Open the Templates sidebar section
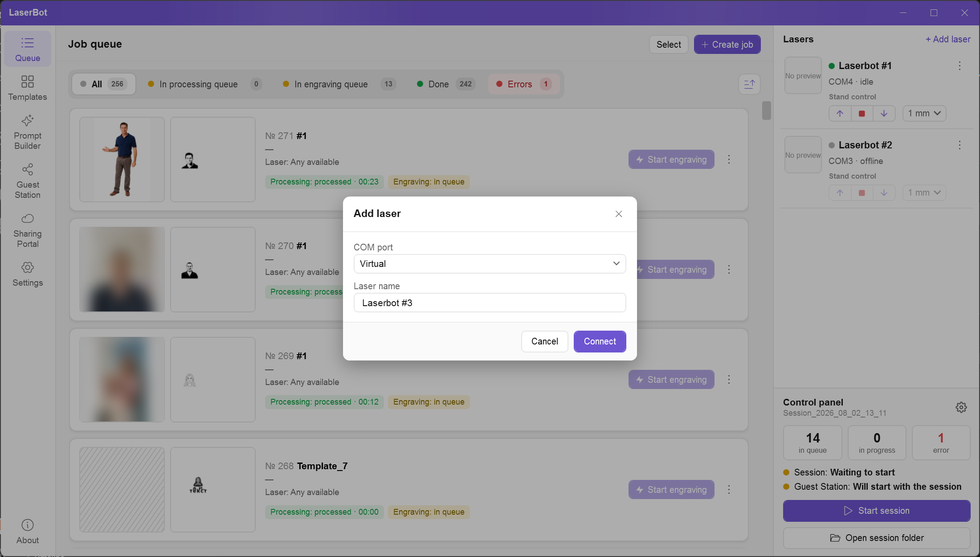The width and height of the screenshot is (980, 557). (x=28, y=88)
